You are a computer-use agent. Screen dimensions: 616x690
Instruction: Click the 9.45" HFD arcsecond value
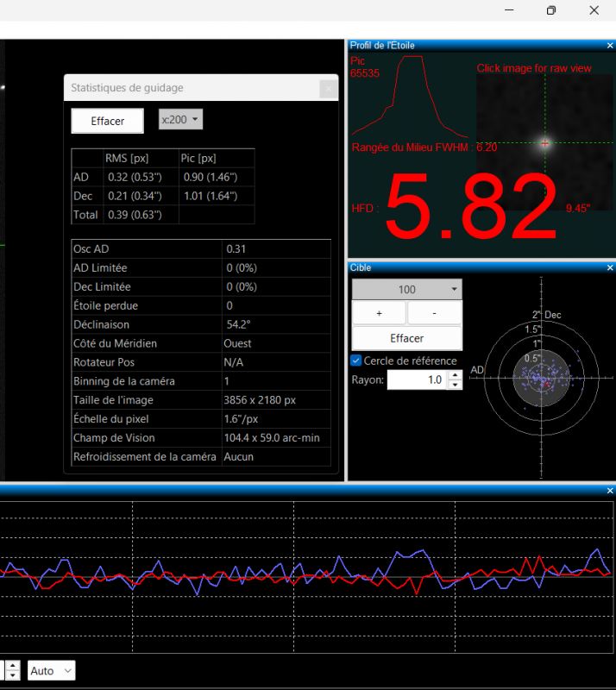pos(578,208)
